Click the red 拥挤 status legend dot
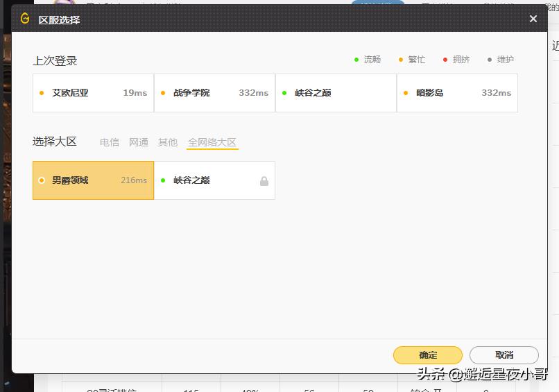Screen dimensions: 559x392 [x=445, y=60]
